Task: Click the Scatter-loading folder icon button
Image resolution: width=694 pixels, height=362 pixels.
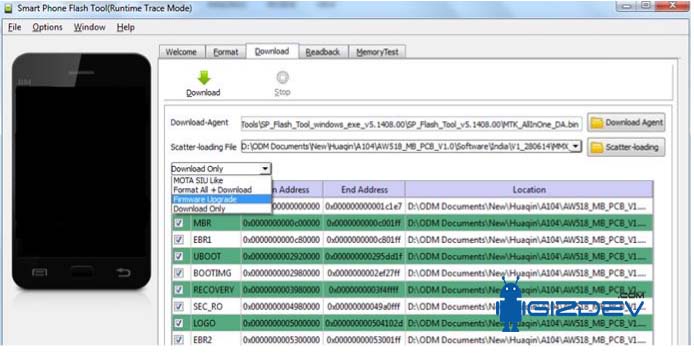Action: (626, 147)
